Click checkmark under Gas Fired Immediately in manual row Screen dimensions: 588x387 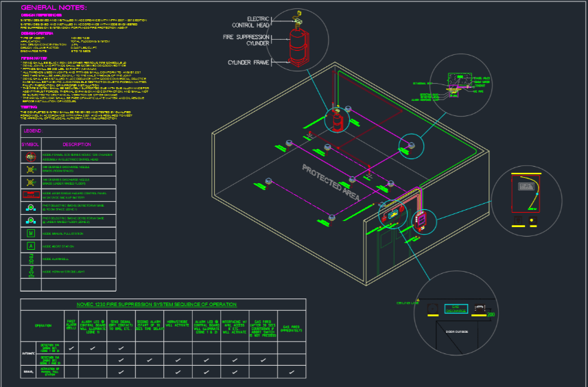tap(292, 372)
